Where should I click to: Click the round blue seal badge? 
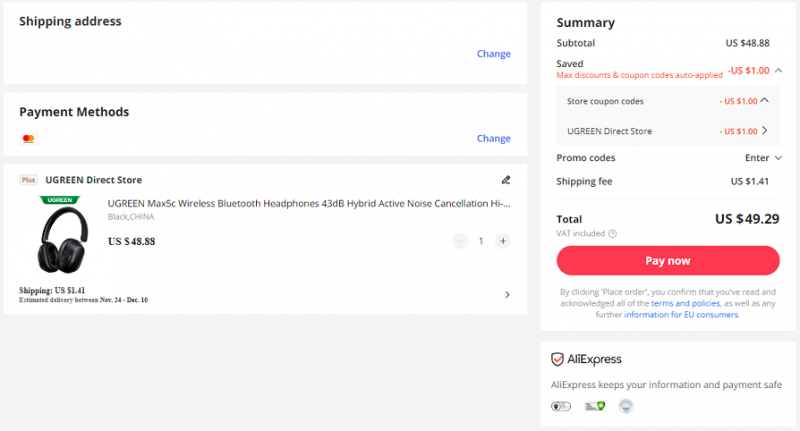(x=626, y=406)
